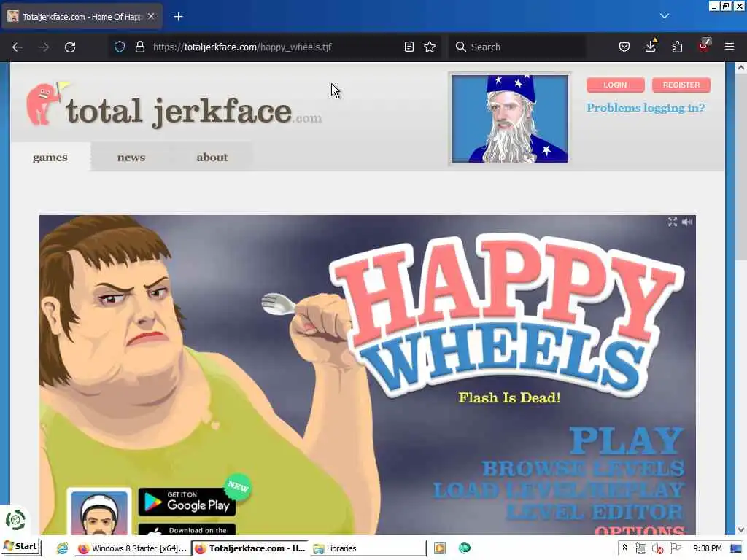Toggle reader view in the address bar
This screenshot has height=560, width=747.
tap(409, 47)
